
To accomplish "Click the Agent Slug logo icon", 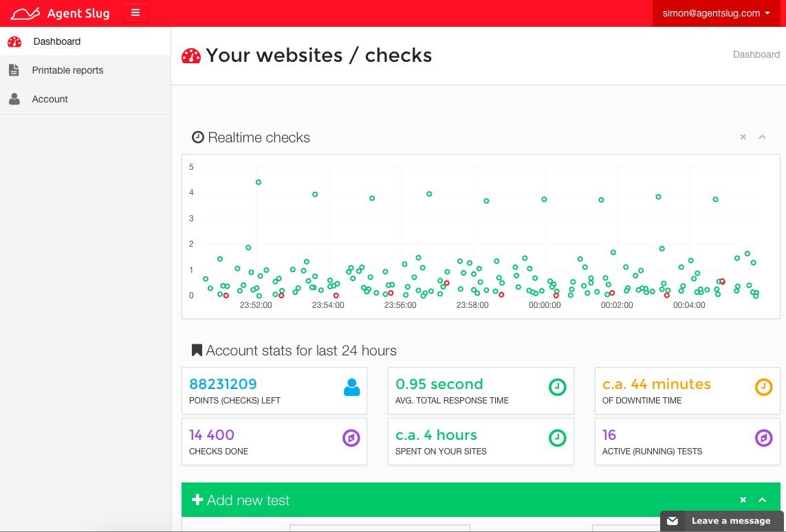I will click(25, 14).
